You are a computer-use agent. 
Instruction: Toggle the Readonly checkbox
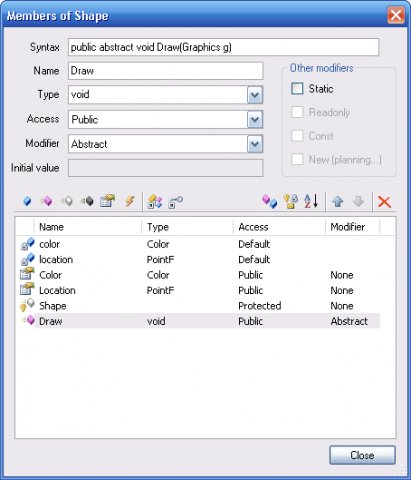point(297,112)
